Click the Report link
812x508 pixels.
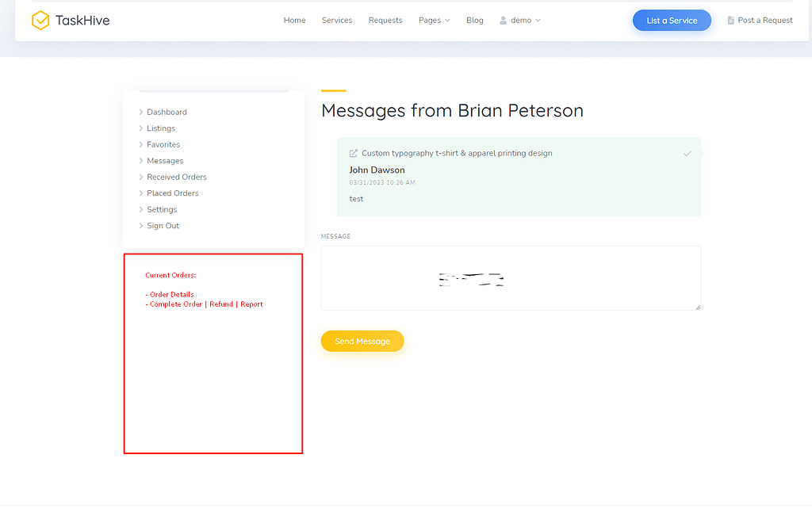[251, 304]
